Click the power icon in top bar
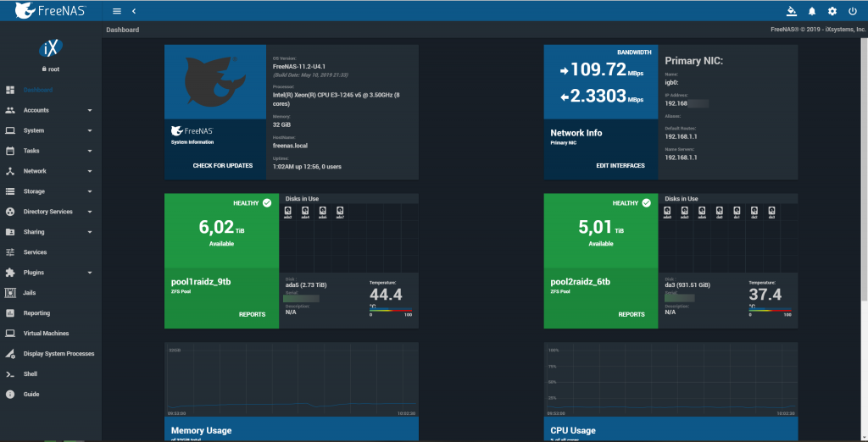The height and width of the screenshot is (442, 868). click(x=853, y=11)
